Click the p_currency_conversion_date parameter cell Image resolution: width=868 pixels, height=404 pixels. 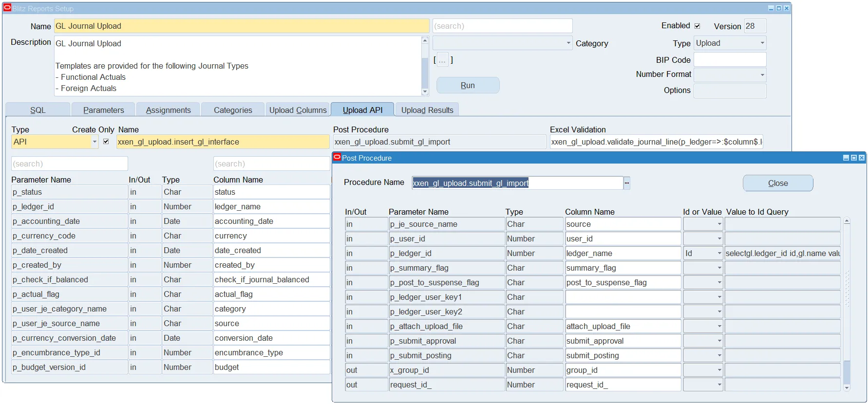pyautogui.click(x=69, y=338)
